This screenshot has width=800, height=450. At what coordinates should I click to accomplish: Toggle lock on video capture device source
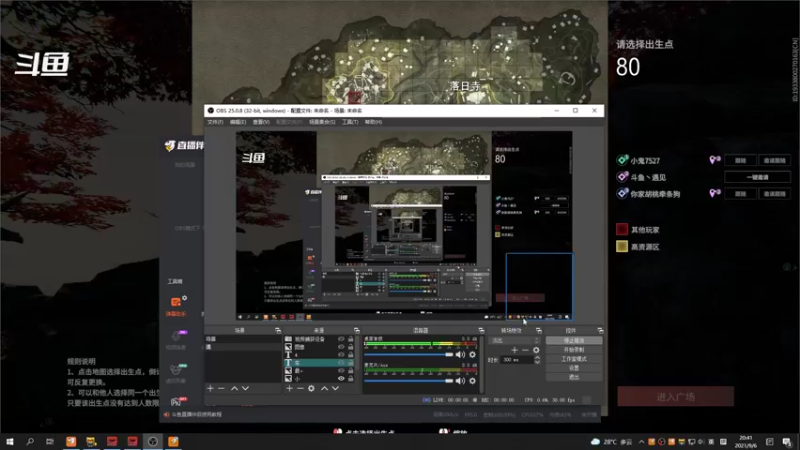(351, 339)
